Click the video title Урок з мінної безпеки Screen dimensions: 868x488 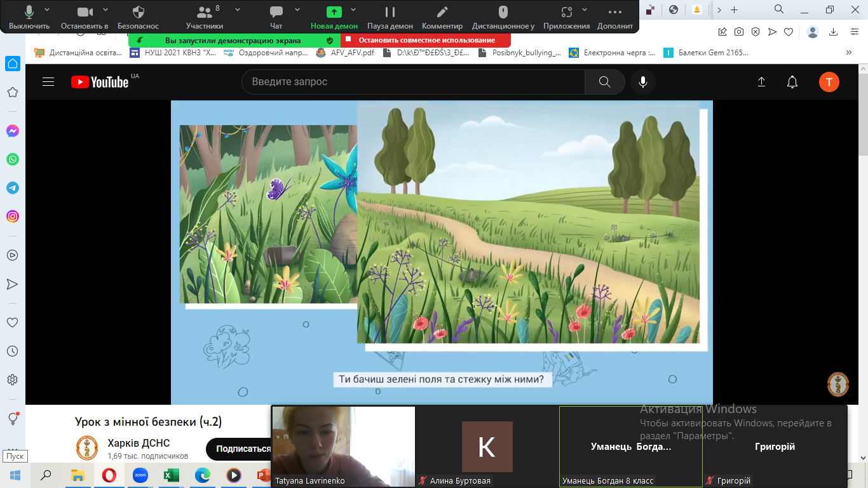[x=149, y=422]
